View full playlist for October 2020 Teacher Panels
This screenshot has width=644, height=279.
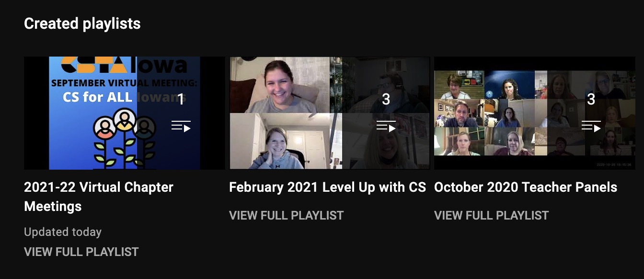[492, 215]
